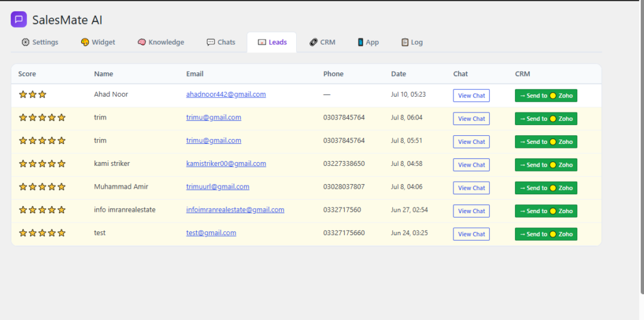Image resolution: width=644 pixels, height=320 pixels.
Task: Click phone number 03028037807
Action: [x=344, y=187]
